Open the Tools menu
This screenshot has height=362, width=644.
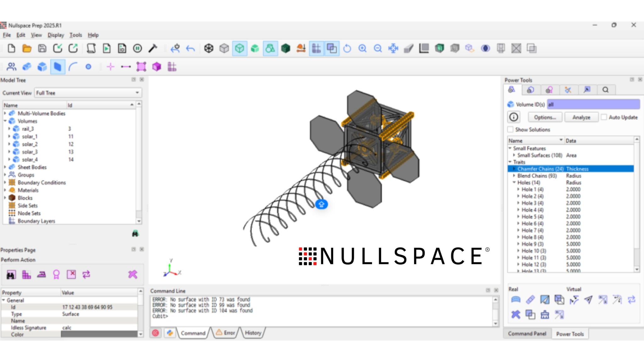click(x=75, y=35)
